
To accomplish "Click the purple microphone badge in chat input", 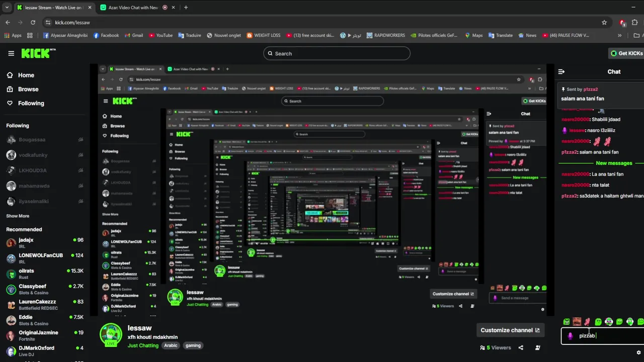I will click(x=570, y=336).
